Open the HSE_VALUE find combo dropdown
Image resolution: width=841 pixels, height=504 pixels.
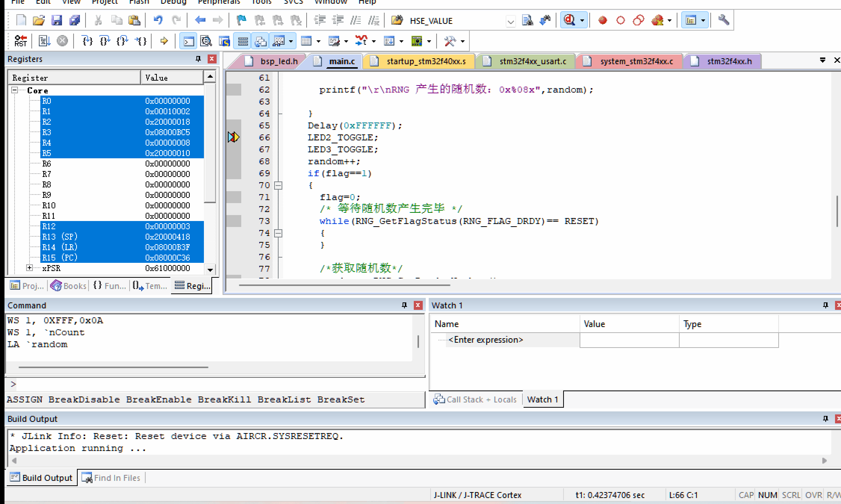click(510, 22)
